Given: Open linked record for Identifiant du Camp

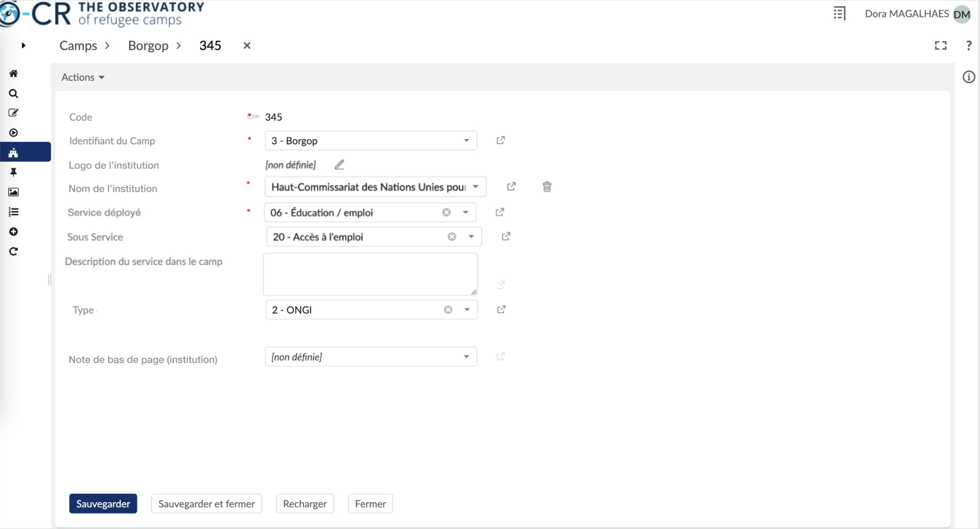Looking at the screenshot, I should tap(501, 140).
